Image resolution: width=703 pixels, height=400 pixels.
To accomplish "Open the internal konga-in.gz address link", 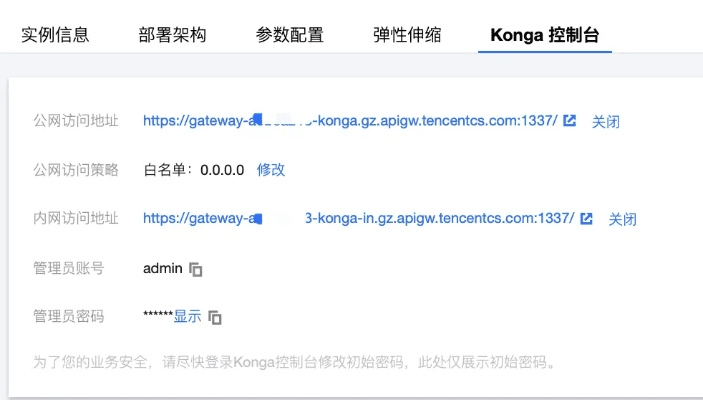I will tap(358, 219).
